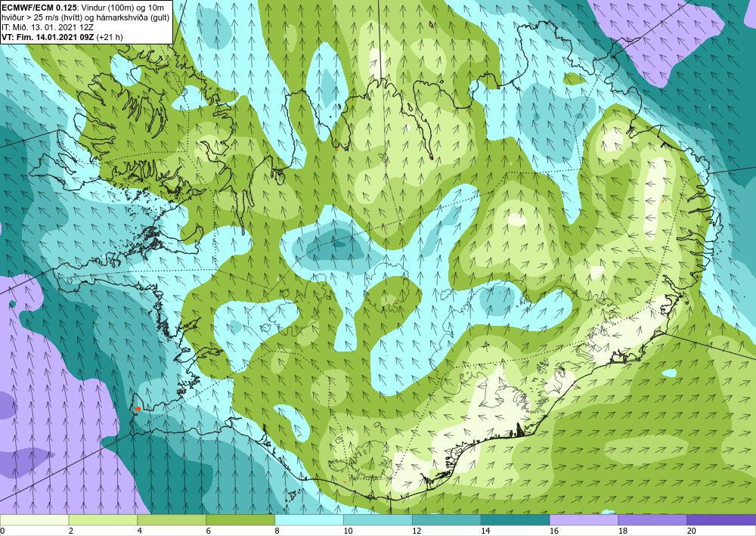Pick the dark purple legend swatch above 20

(721, 520)
